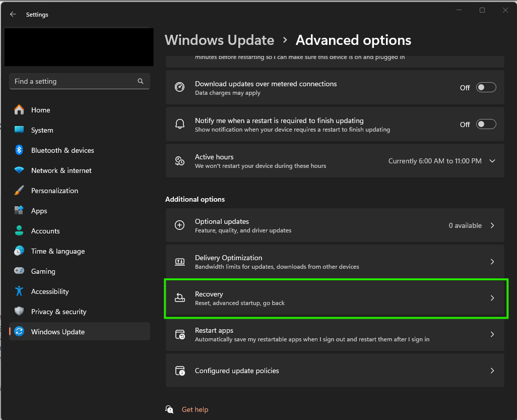This screenshot has width=517, height=420.
Task: Select Bluetooth & devices in sidebar
Action: pyautogui.click(x=80, y=150)
